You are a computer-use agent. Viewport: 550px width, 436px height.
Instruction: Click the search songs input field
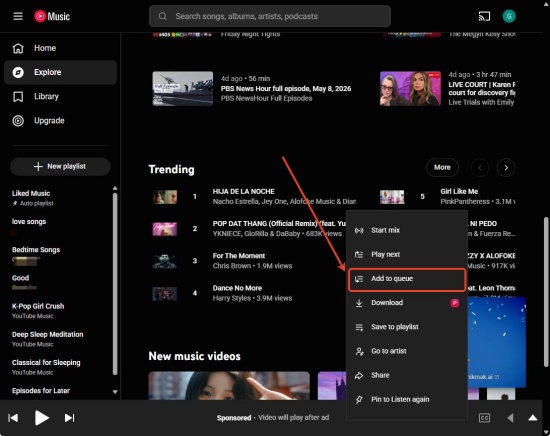[x=270, y=16]
